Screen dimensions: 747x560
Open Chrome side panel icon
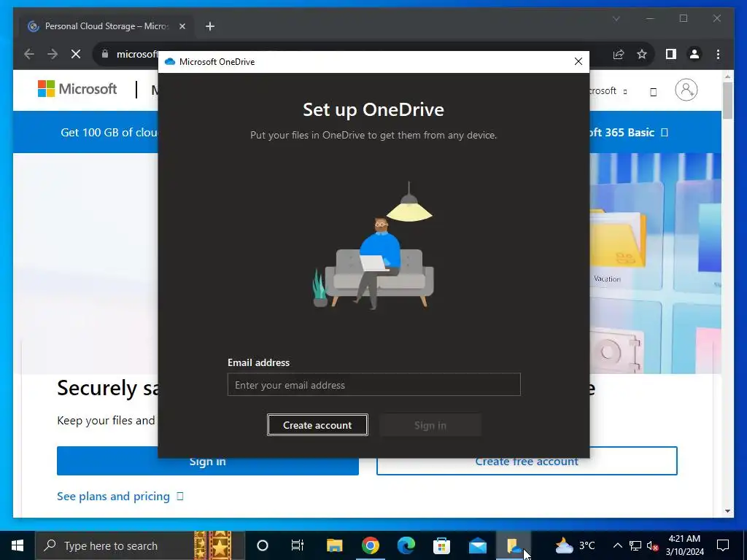pos(671,54)
